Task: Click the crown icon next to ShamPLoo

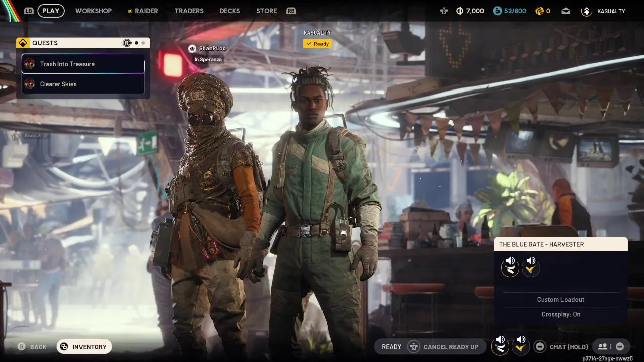Action: 192,48
